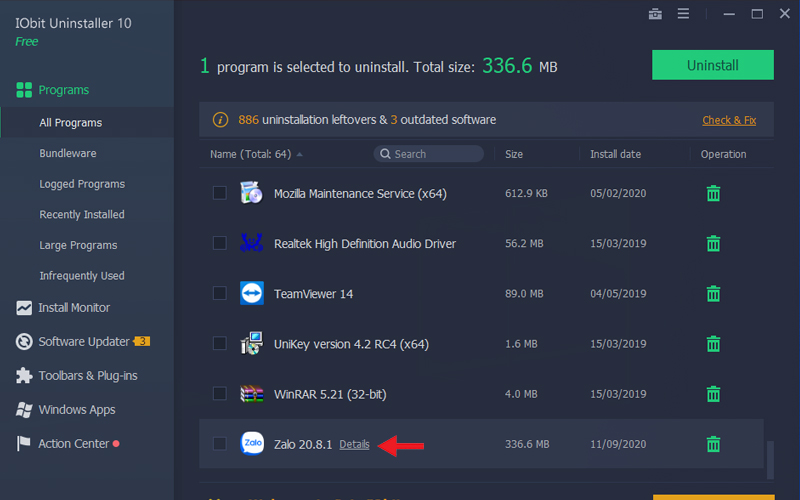Image resolution: width=800 pixels, height=500 pixels.
Task: Click the Mozilla Maintenance Service program icon
Action: [252, 193]
